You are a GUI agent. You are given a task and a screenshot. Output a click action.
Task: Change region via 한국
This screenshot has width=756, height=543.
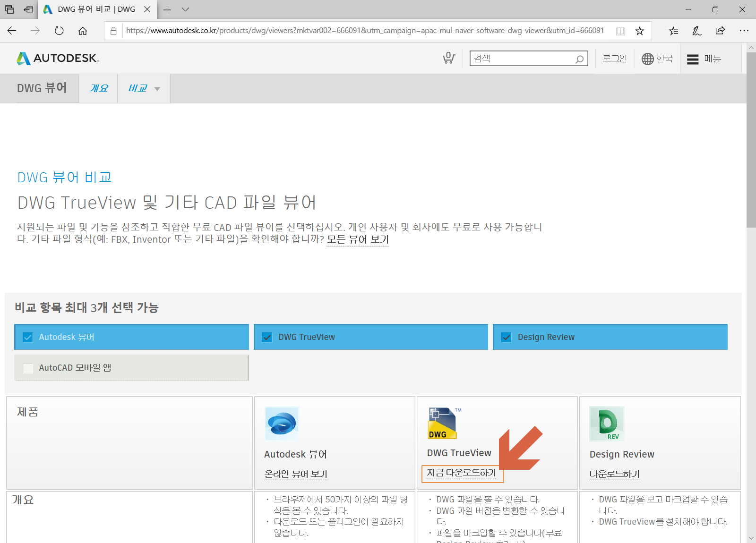click(664, 59)
